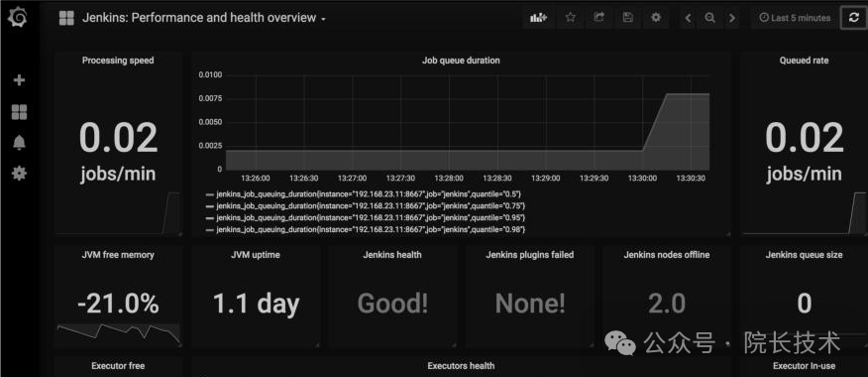Star this dashboard as favorite
Screen dimensions: 868x377
tap(570, 18)
